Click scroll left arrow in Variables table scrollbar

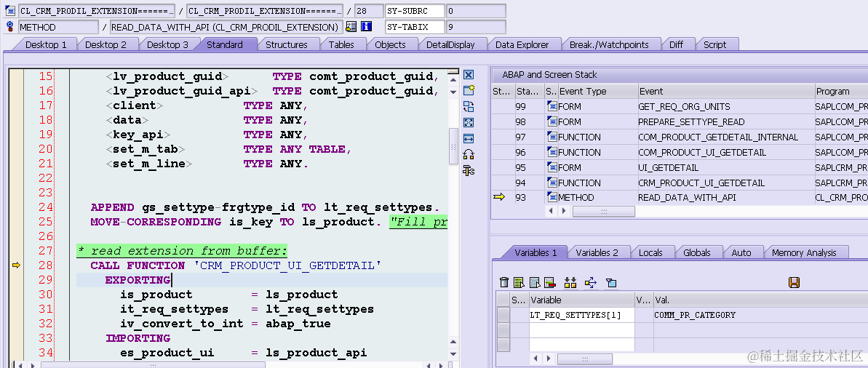(x=535, y=359)
